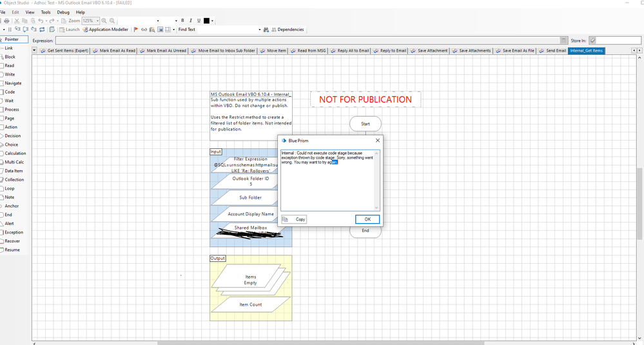
Task: Switch to the Get Sent Items (Expert) tab
Action: pos(64,50)
